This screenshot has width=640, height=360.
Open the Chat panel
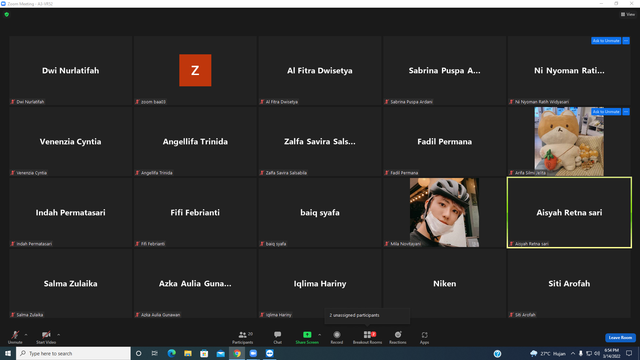[278, 337]
